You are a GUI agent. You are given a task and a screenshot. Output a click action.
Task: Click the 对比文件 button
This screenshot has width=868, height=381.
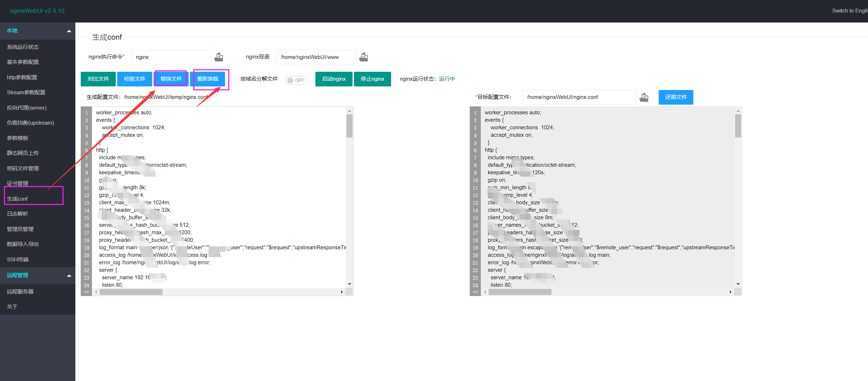pos(98,79)
